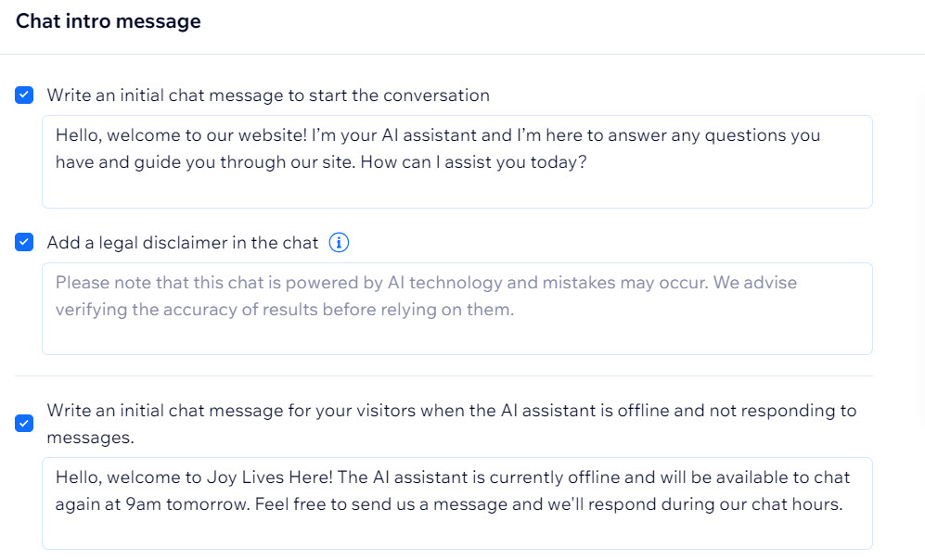Click the 'AI assistant is offline' option label
This screenshot has height=560, width=925.
(x=451, y=424)
